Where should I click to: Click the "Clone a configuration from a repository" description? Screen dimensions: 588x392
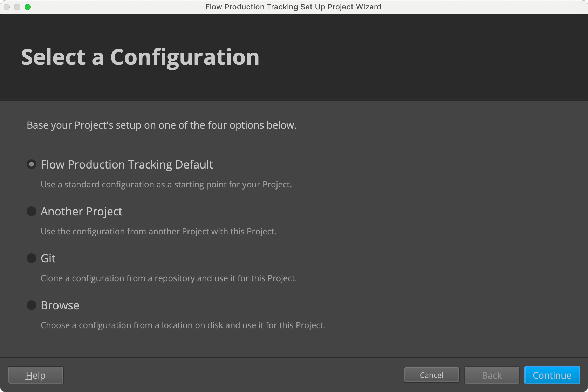(x=169, y=278)
